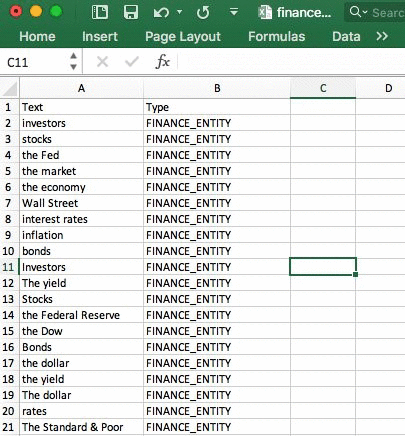Toggle the sidebar layout icon in title bar
Screen dimensions: 405x436
pyautogui.click(x=100, y=13)
